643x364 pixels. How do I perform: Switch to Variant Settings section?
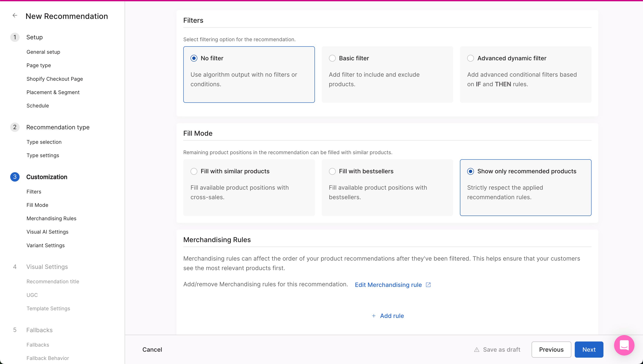pyautogui.click(x=46, y=245)
